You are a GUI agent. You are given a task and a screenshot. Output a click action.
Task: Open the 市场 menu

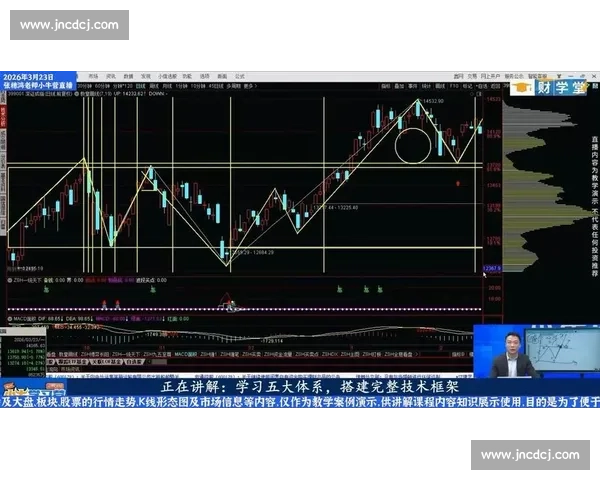pos(93,77)
